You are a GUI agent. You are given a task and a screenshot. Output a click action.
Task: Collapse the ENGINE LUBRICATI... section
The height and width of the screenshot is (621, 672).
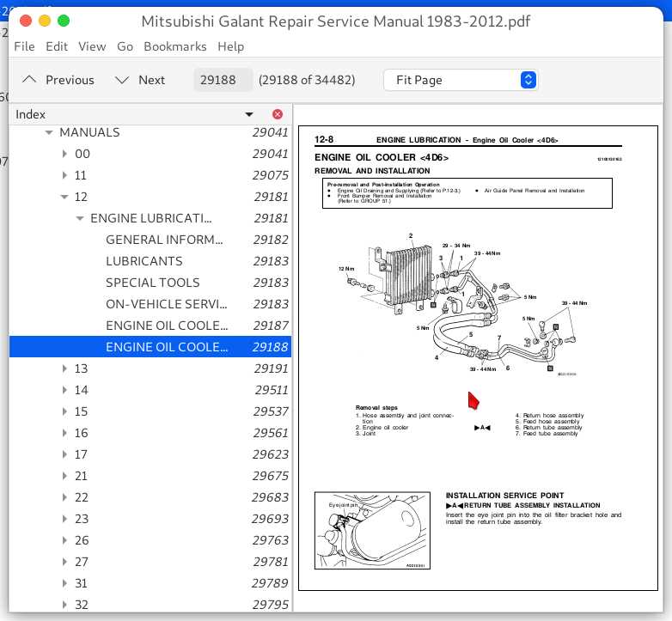click(80, 218)
